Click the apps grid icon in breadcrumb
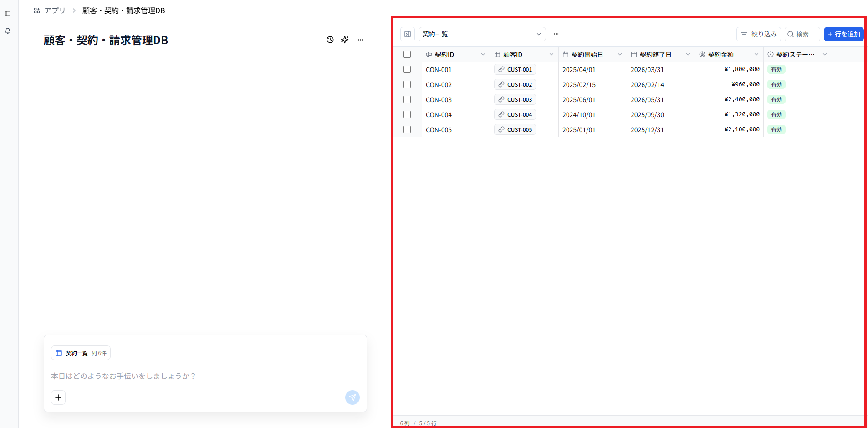 coord(37,10)
